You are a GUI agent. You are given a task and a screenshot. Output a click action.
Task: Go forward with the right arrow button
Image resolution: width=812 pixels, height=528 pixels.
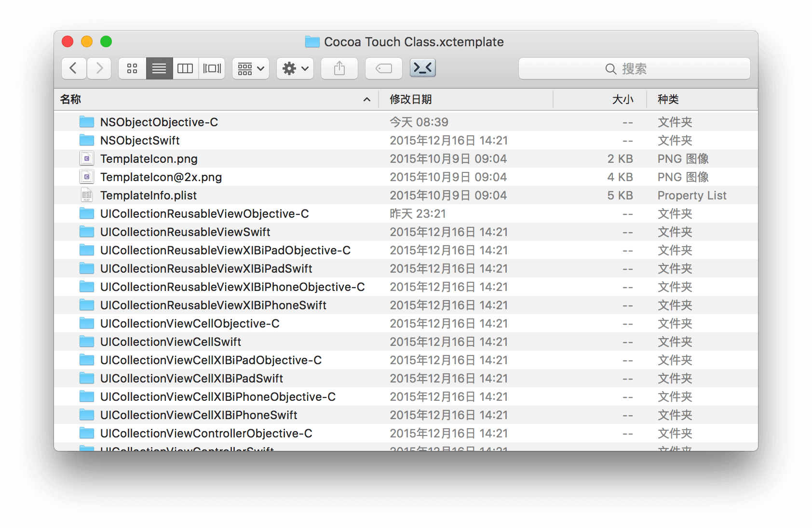99,68
